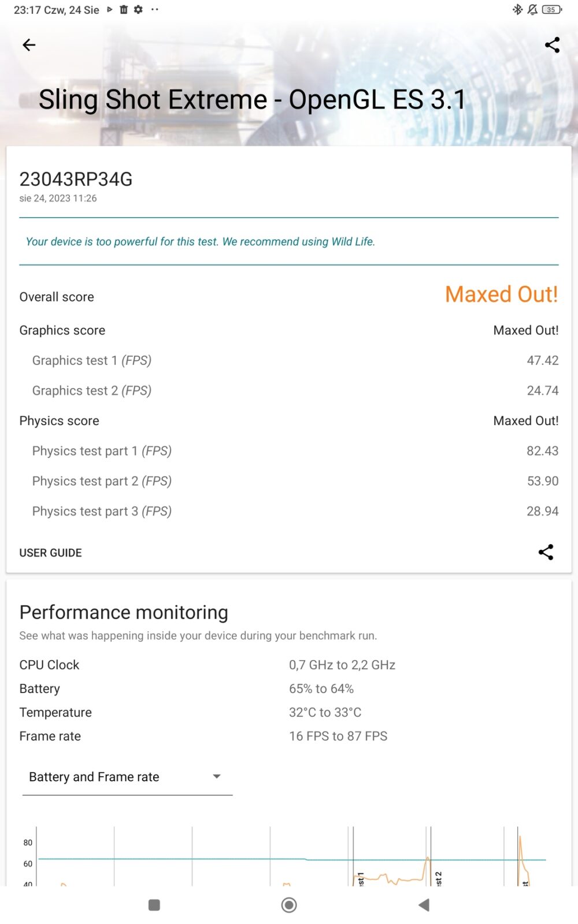578x924 pixels.
Task: Tap the Wild Life recommendation message
Action: (201, 241)
